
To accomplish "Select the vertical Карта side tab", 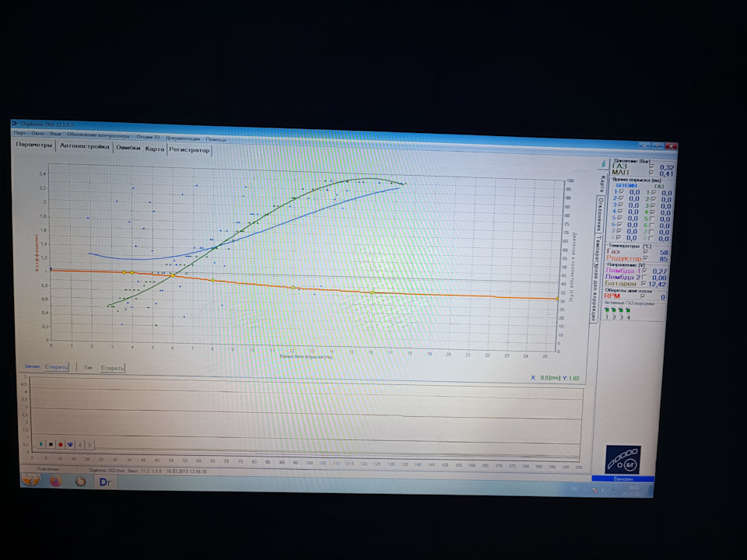I will click(x=602, y=184).
